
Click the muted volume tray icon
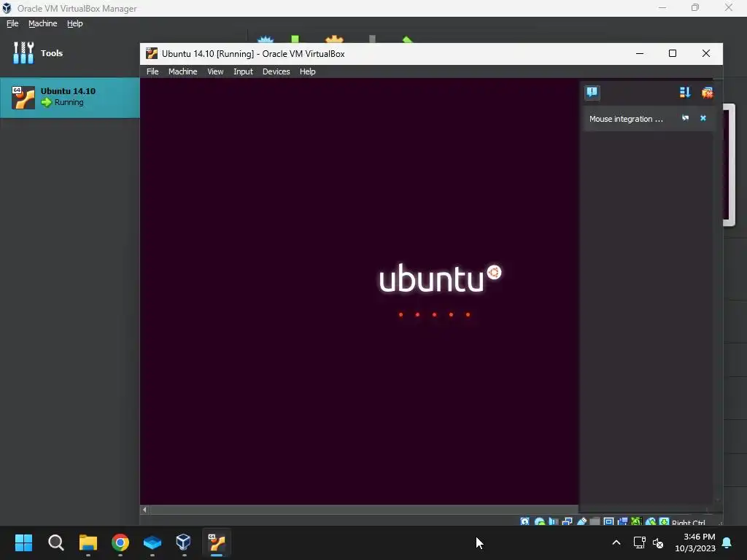658,542
